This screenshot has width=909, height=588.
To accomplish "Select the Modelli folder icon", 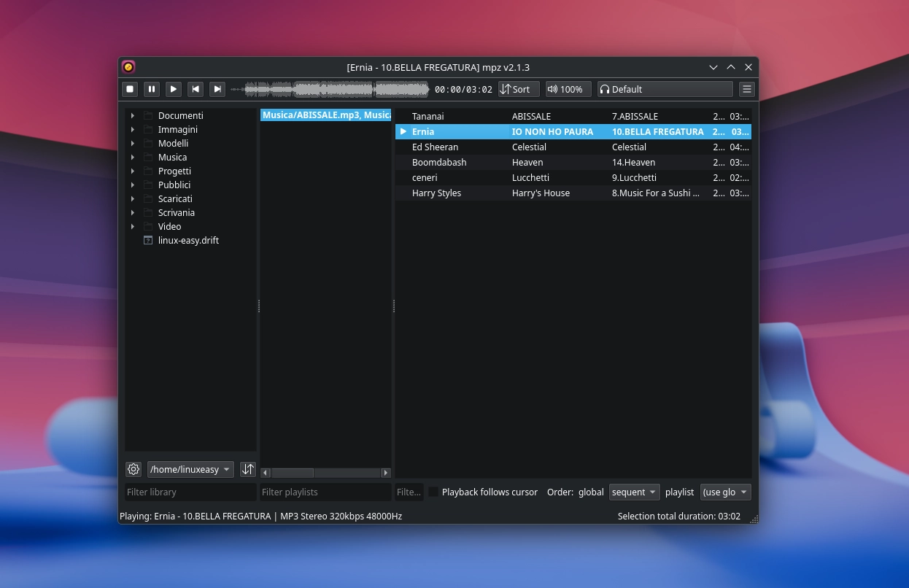I will coord(148,143).
